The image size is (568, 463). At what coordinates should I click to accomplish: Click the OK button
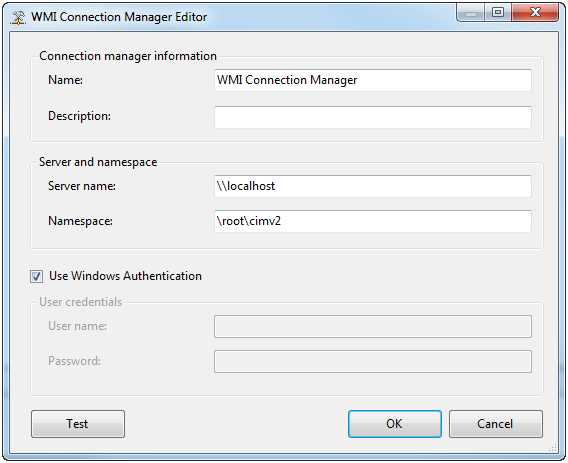[395, 424]
